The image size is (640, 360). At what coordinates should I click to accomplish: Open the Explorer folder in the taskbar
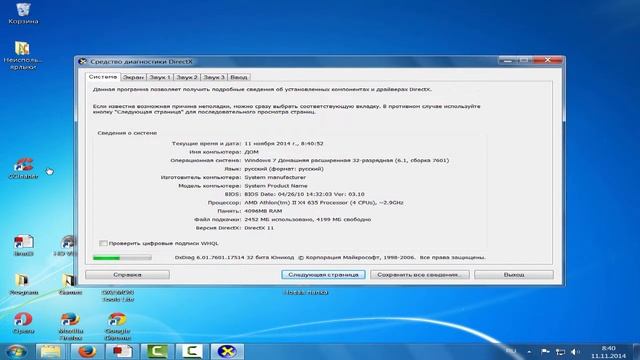[50, 351]
